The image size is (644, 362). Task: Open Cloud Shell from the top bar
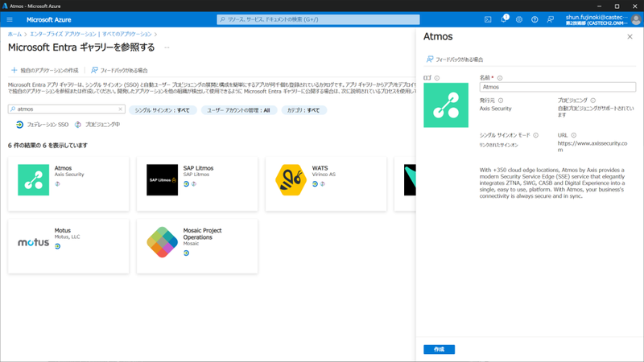coord(488,19)
